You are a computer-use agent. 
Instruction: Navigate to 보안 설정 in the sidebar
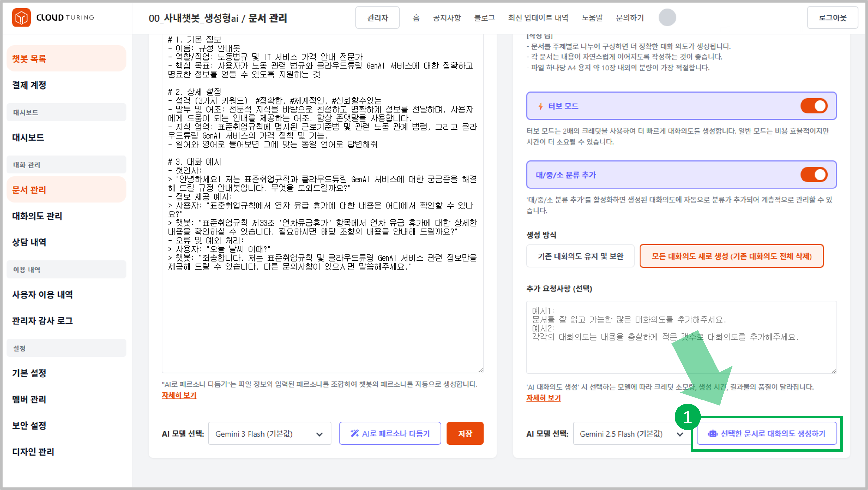[30, 425]
